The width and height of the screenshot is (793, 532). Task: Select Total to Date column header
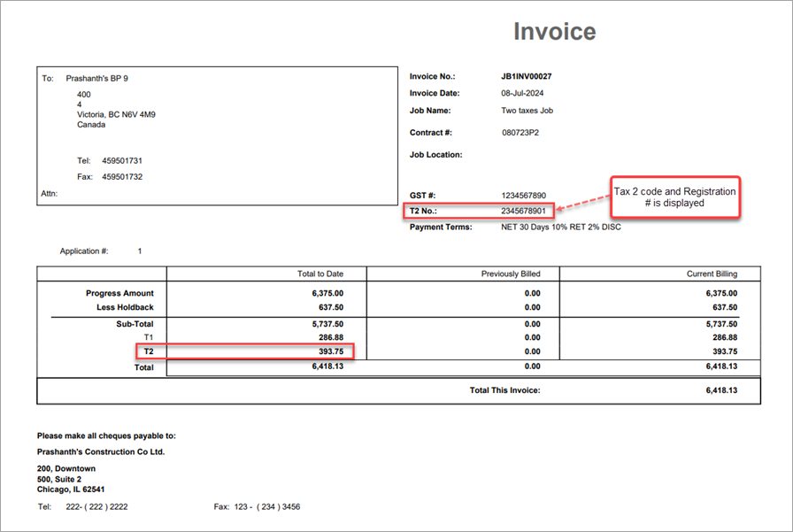(320, 274)
